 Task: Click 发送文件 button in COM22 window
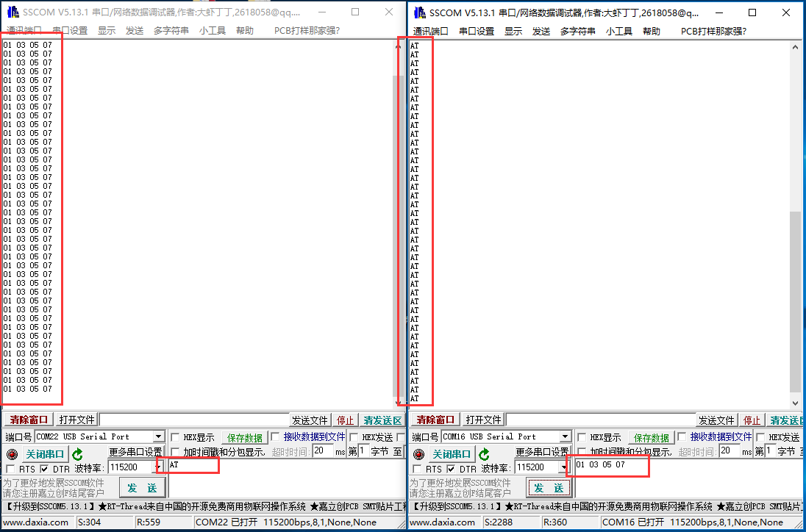click(x=310, y=420)
